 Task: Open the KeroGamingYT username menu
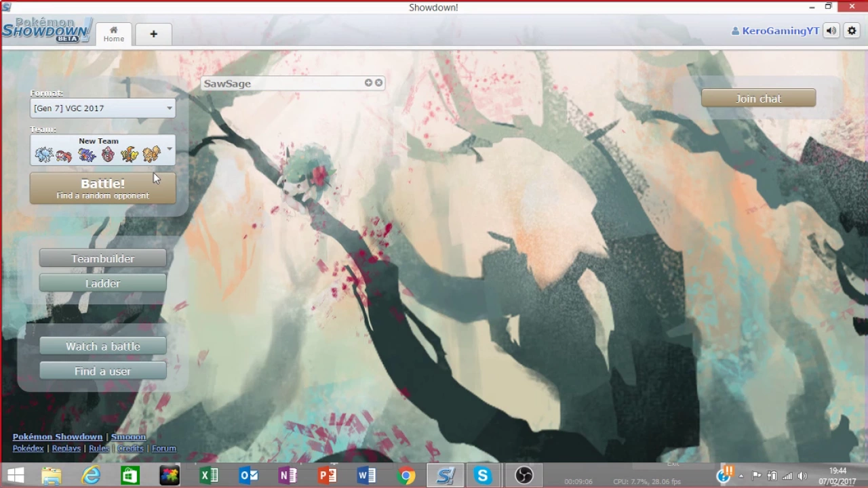pos(775,30)
